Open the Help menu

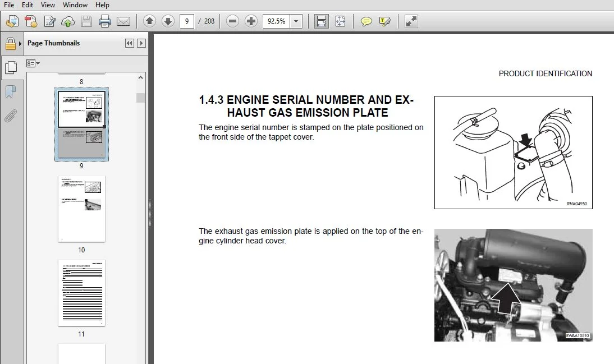(x=102, y=4)
